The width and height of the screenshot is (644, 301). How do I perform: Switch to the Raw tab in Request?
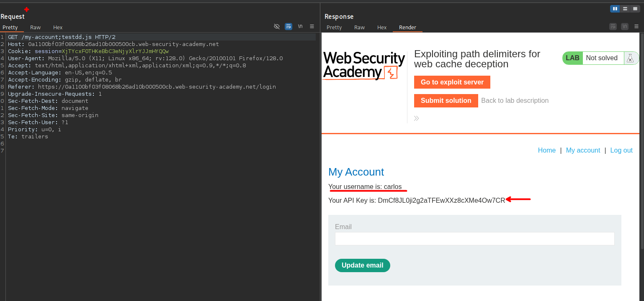[36, 27]
